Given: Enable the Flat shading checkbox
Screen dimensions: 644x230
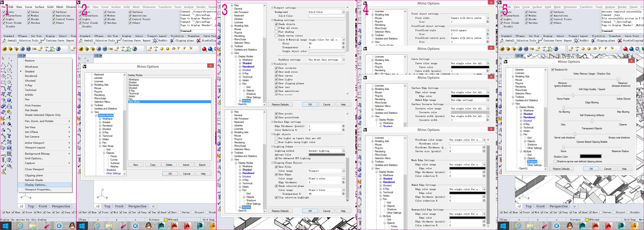Looking at the screenshot, I should click(x=276, y=32).
